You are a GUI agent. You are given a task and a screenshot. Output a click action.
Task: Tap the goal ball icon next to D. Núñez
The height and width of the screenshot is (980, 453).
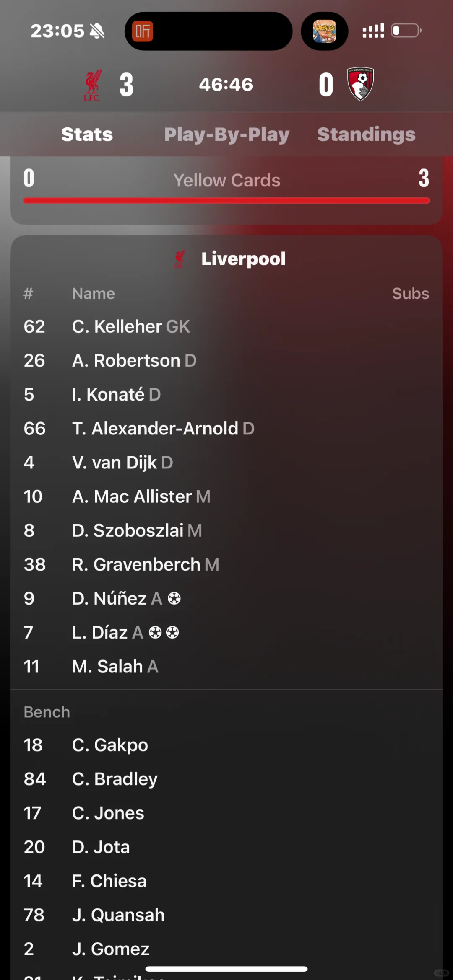click(174, 599)
